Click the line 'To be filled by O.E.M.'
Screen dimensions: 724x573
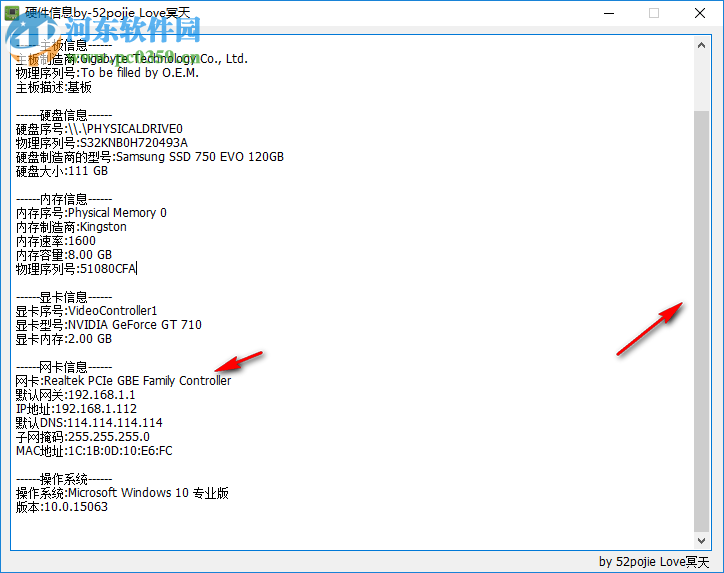(107, 73)
